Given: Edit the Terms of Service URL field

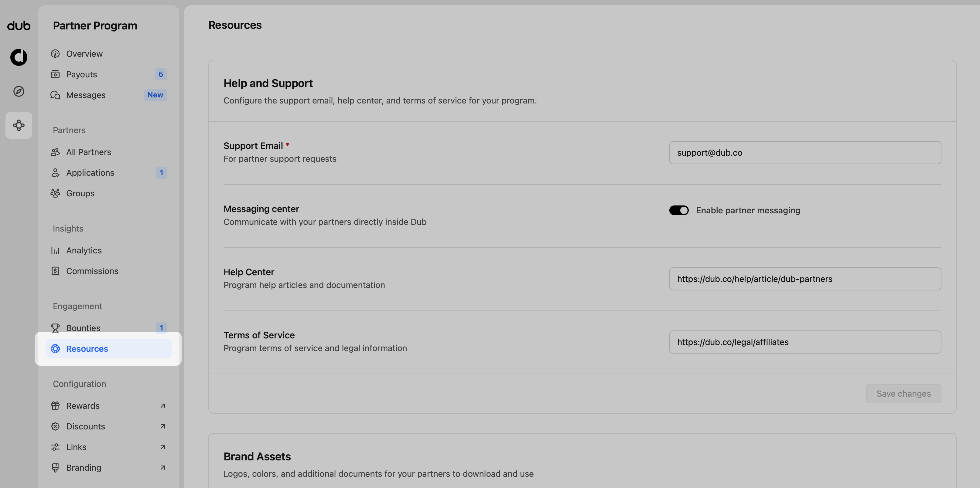Looking at the screenshot, I should [x=805, y=342].
